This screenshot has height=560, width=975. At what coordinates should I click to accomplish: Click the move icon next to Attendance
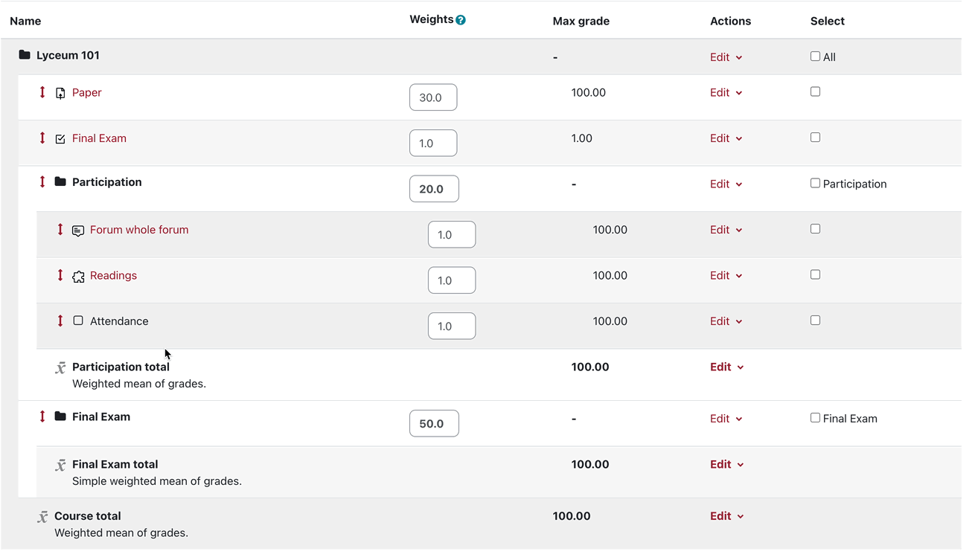click(x=60, y=321)
